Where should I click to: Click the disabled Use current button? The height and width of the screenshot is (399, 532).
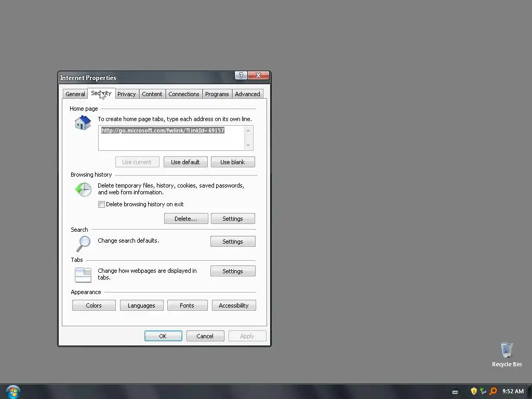[x=137, y=162]
